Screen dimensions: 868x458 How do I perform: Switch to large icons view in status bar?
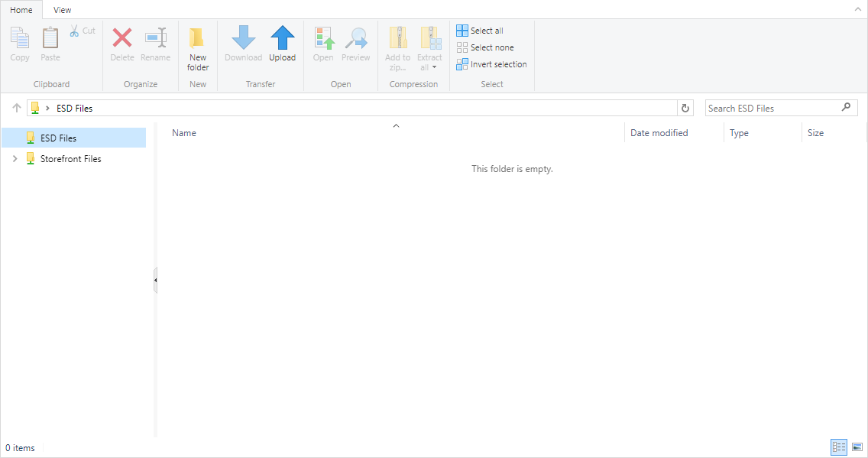[x=857, y=447]
